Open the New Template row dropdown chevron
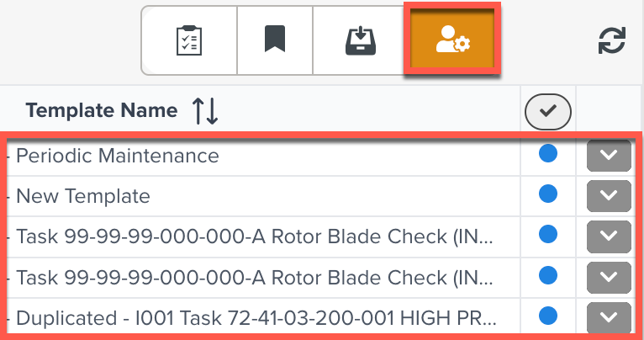Screen dimensions: 644x340 point(608,197)
